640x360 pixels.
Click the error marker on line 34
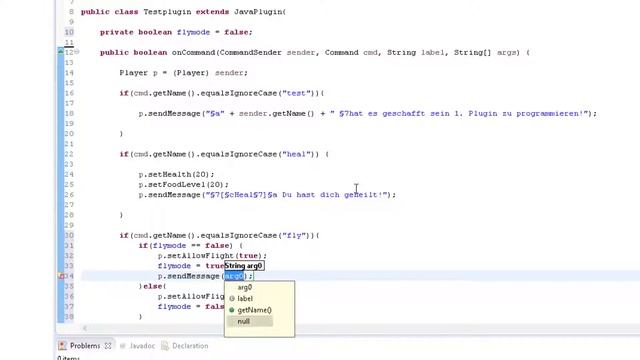point(61,276)
